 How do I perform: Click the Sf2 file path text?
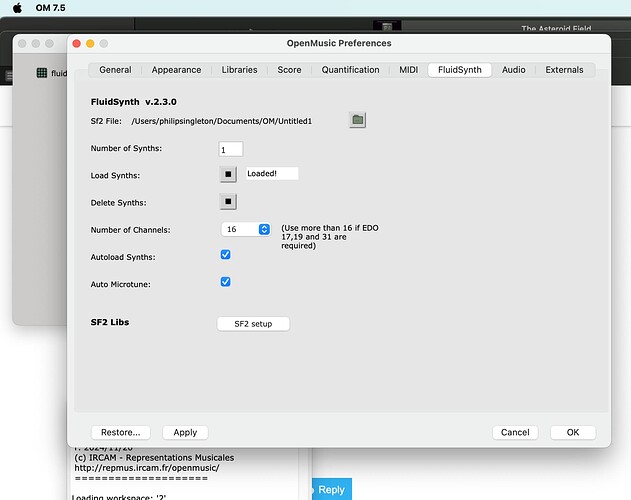pos(221,121)
